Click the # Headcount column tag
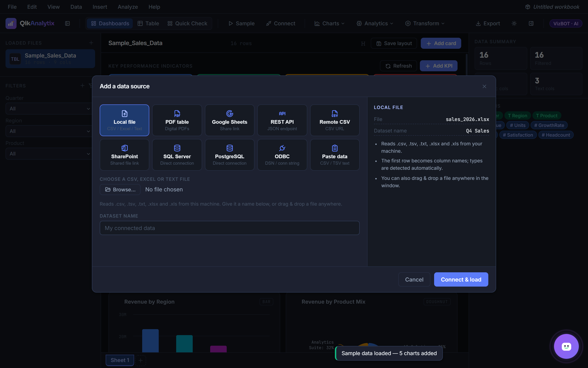The width and height of the screenshot is (588, 368). (x=556, y=135)
